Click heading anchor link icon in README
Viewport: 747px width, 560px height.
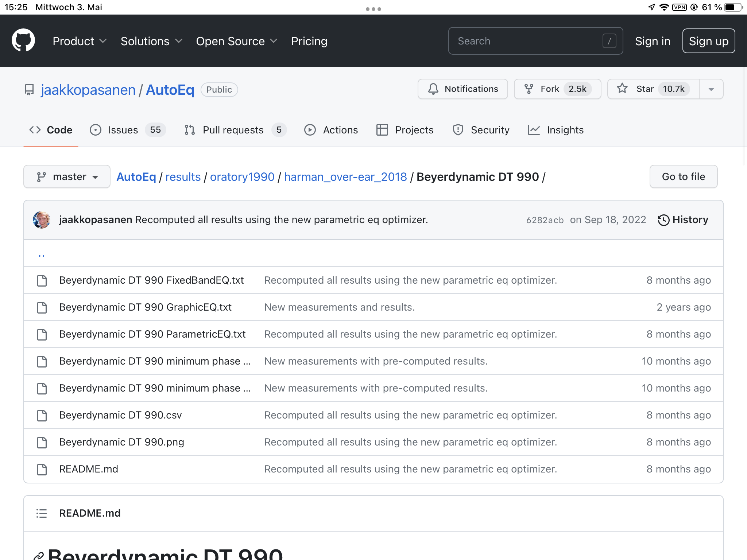(39, 556)
